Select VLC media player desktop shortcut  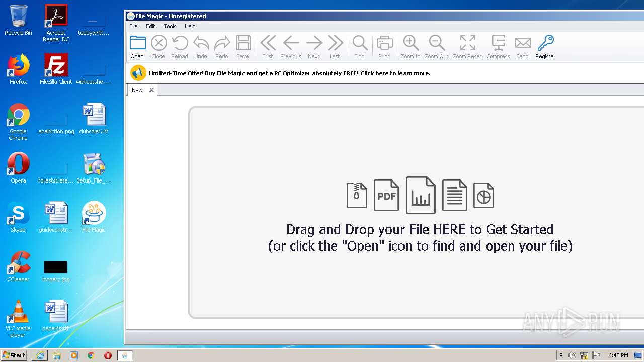18,319
